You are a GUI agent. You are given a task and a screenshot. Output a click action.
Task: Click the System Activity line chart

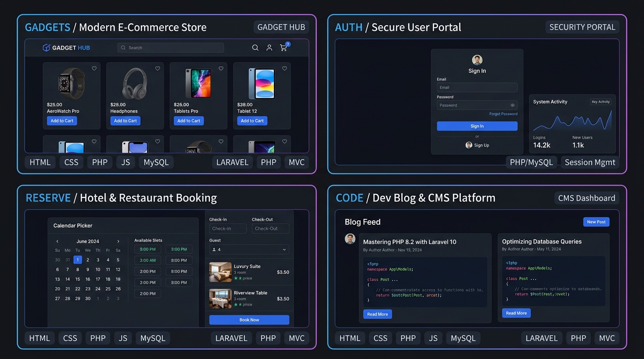tap(572, 121)
